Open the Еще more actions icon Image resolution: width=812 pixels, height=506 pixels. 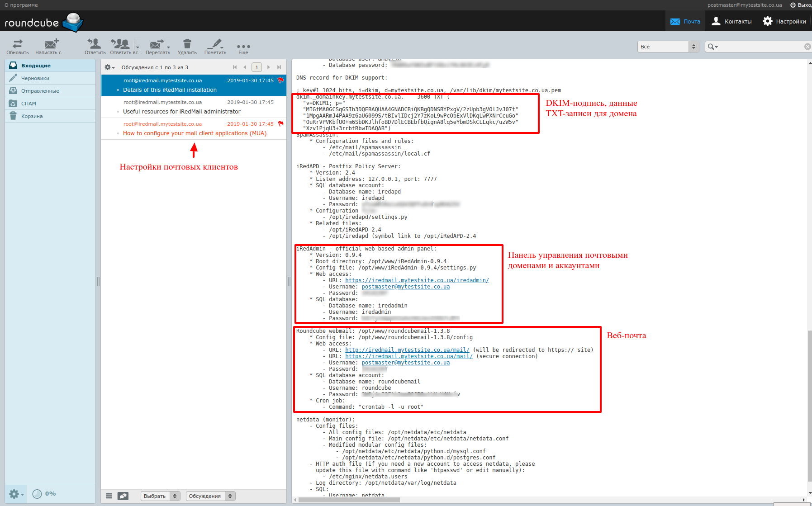click(x=243, y=47)
